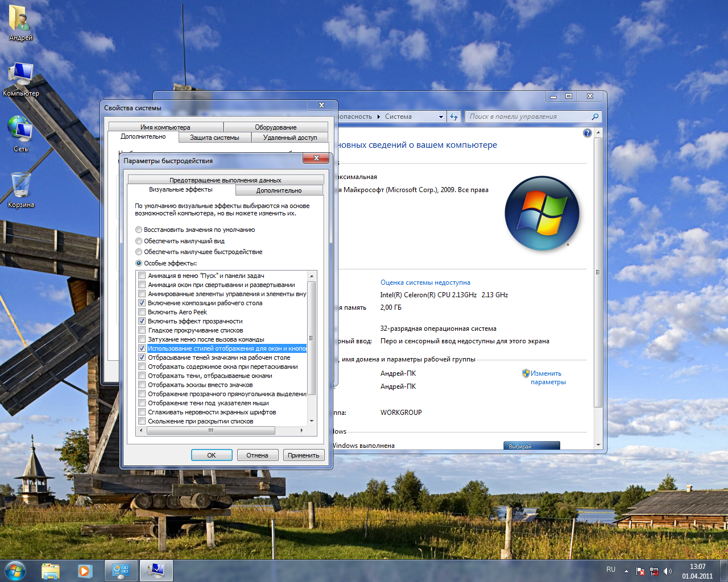Enable Анимация окон при свертывании checkbox
728x582 pixels.
142,285
